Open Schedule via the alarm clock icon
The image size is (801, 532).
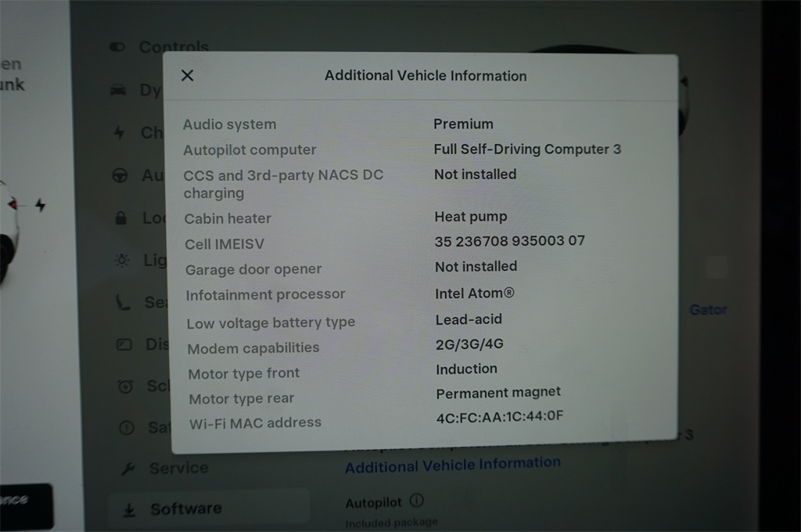(124, 386)
